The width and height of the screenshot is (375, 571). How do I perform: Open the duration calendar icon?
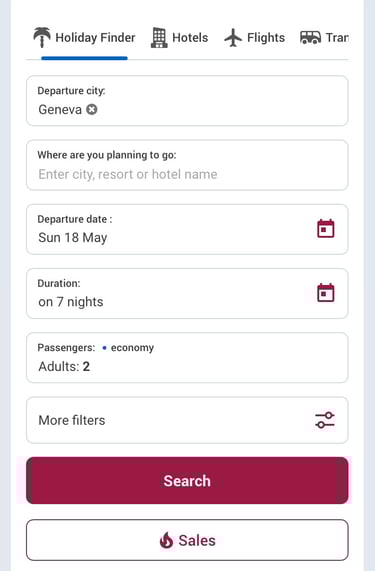[x=325, y=293]
